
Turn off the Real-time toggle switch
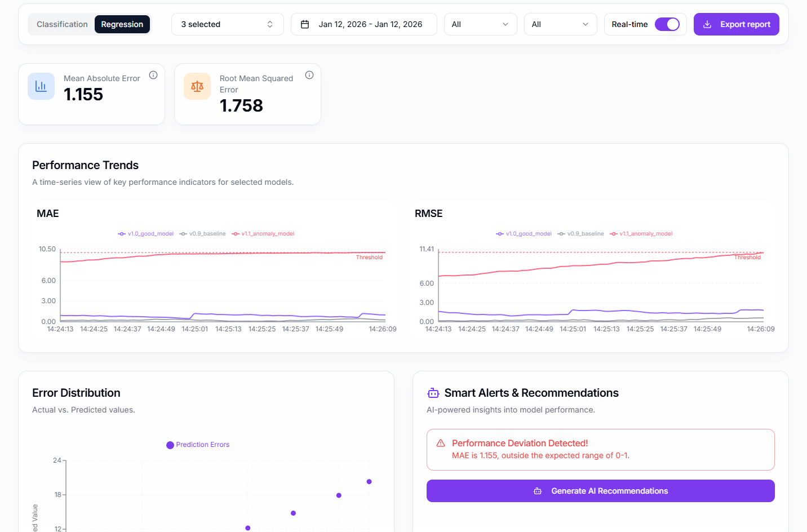click(667, 24)
